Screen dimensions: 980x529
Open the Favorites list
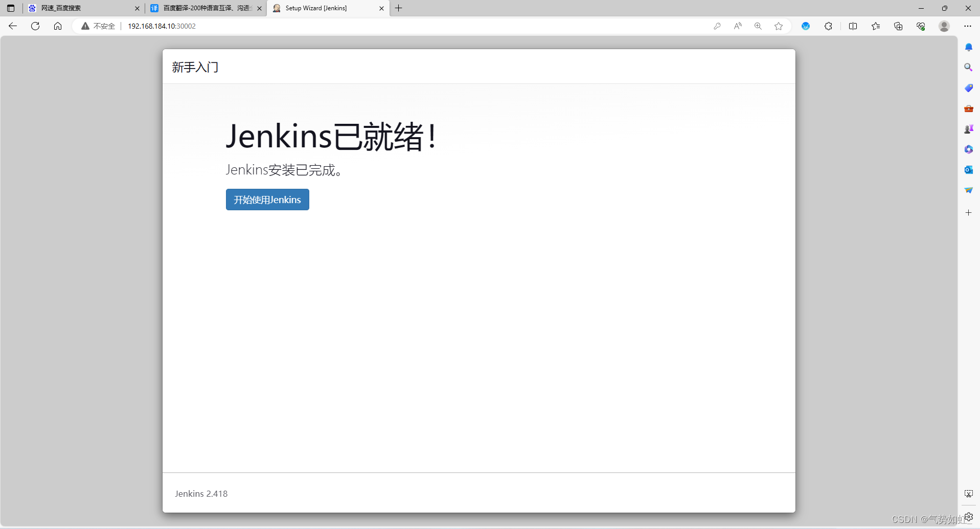876,26
